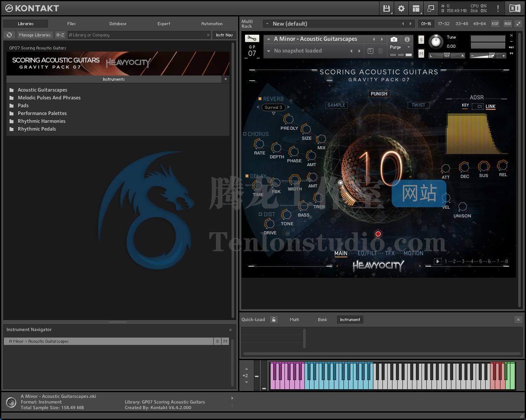
Task: Click the Manage Libraries button
Action: [x=35, y=35]
